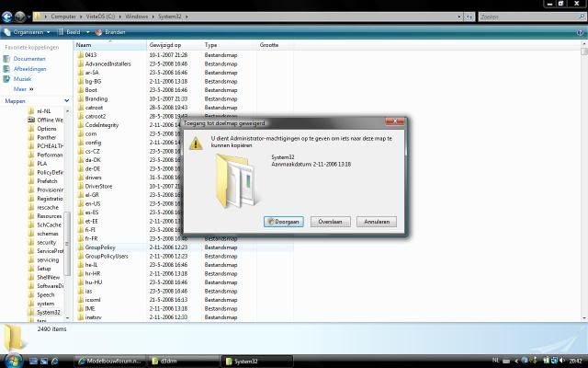This screenshot has width=588, height=368.
Task: Open the address bar history dropdown
Action: tap(459, 17)
